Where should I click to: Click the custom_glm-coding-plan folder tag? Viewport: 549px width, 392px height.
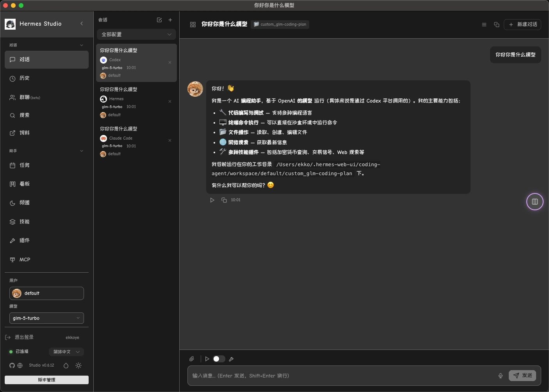(x=280, y=24)
